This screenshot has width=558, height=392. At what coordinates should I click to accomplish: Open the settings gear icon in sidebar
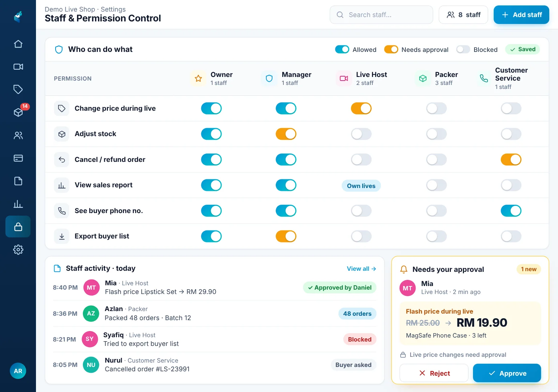point(18,250)
